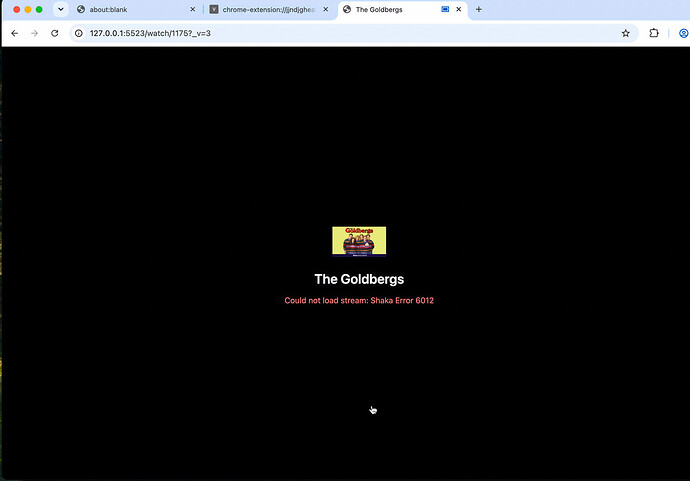The image size is (690, 481).
Task: Switch to the chrome-extension tab
Action: point(269,9)
